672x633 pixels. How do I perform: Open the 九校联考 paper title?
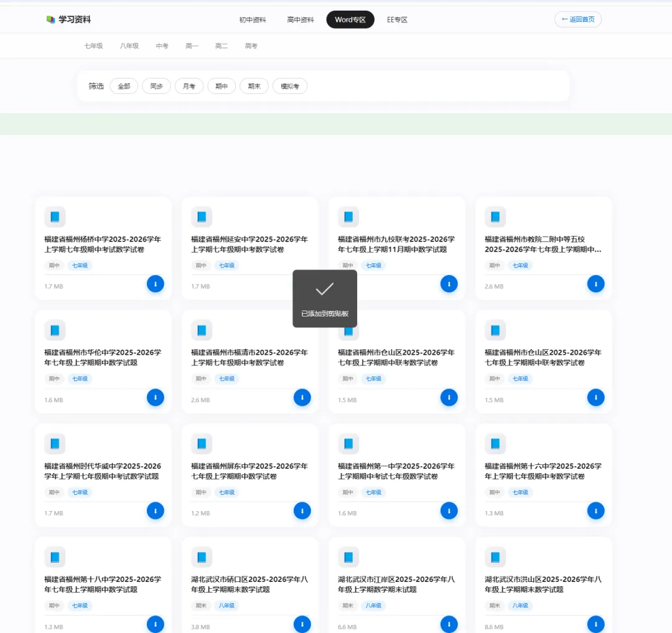click(x=396, y=244)
